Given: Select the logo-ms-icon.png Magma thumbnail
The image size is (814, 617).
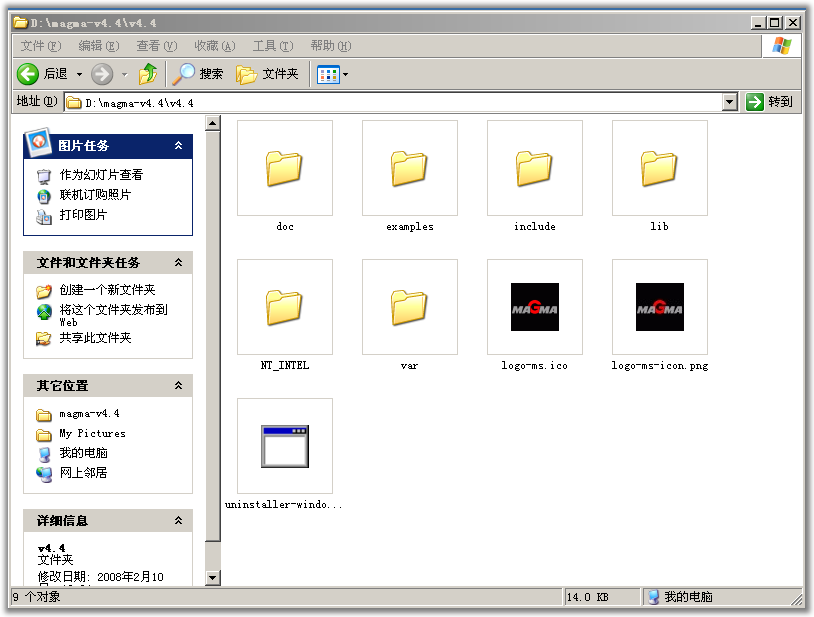Looking at the screenshot, I should 660,307.
